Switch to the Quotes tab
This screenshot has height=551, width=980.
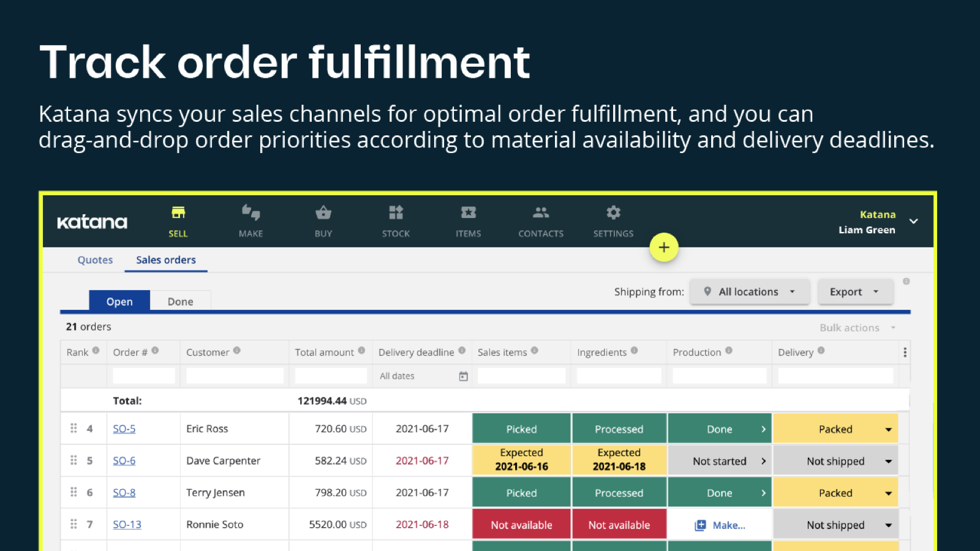95,260
